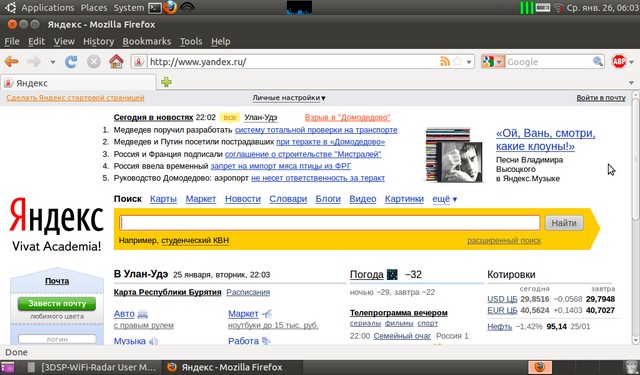Open the Google search engine selector dropdown
This screenshot has height=375, width=640.
[x=493, y=62]
